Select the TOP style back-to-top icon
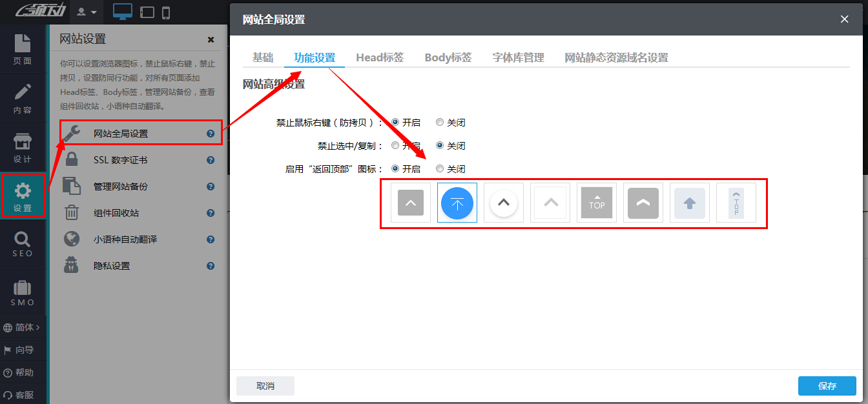The width and height of the screenshot is (868, 404). coord(596,203)
